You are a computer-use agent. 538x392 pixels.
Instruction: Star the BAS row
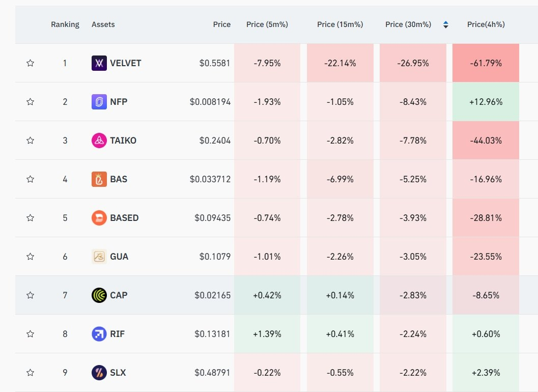30,179
